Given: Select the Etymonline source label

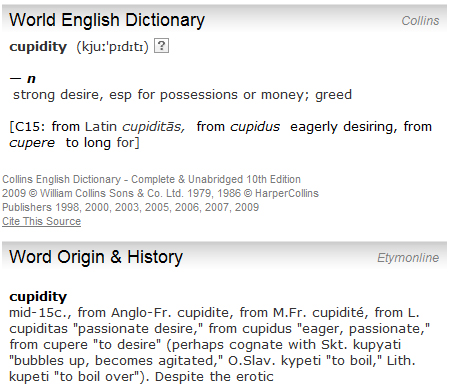Looking at the screenshot, I should (408, 258).
